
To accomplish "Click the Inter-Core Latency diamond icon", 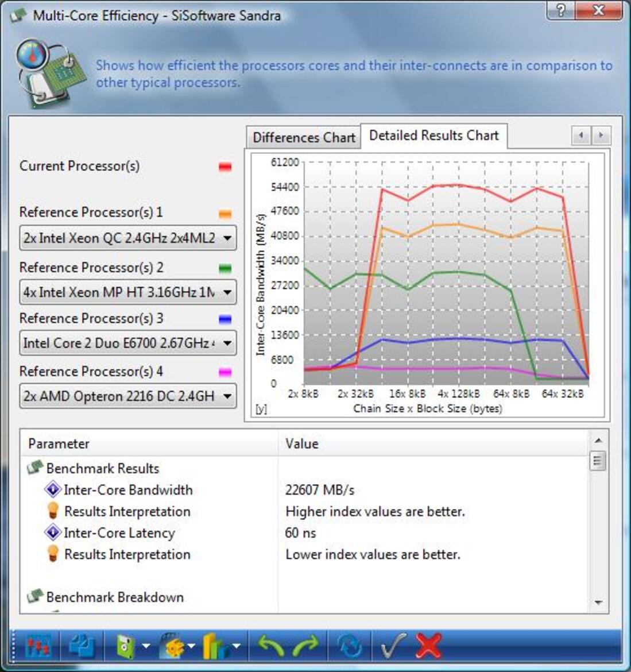I will [53, 532].
